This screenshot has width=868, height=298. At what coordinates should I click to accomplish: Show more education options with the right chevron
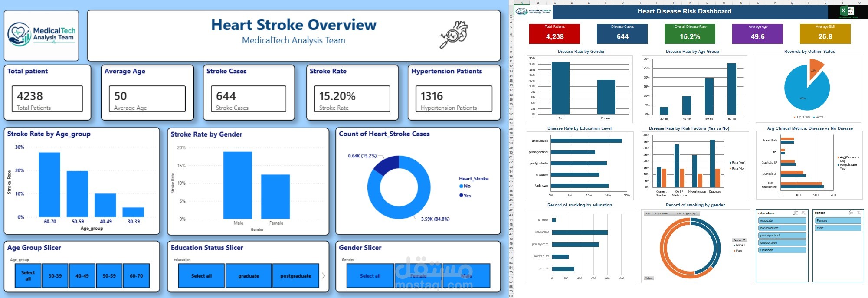click(324, 275)
